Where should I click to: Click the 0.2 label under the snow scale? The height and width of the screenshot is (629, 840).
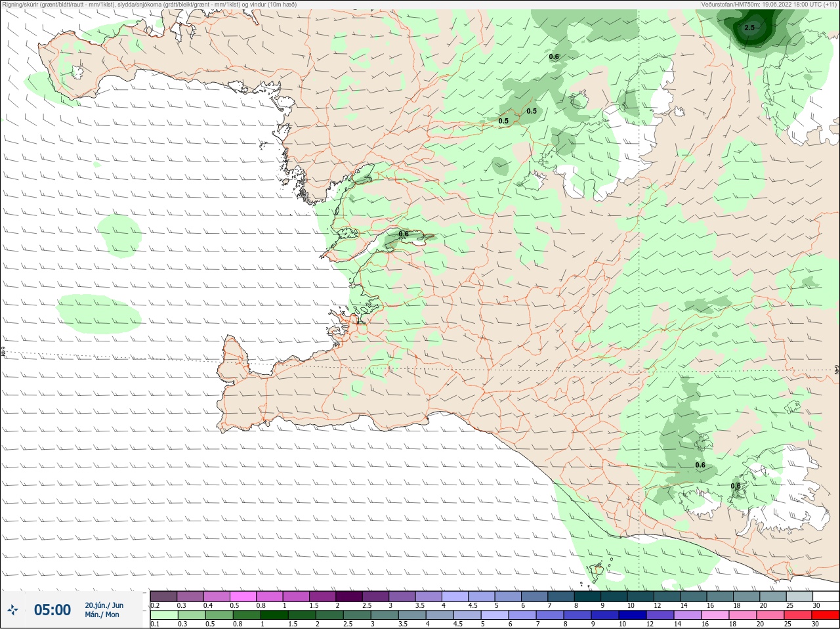click(x=155, y=605)
